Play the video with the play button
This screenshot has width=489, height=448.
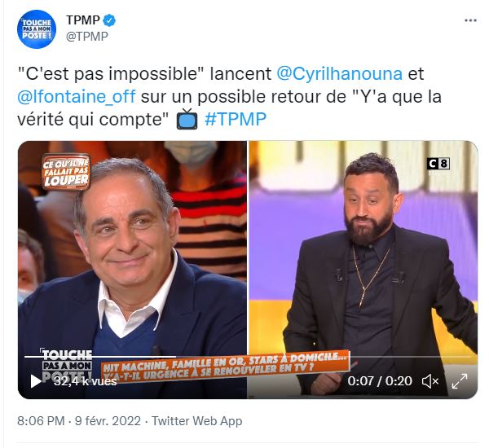pos(36,381)
